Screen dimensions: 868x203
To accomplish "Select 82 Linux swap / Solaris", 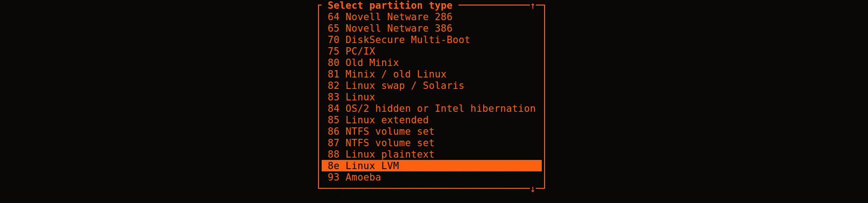I will click(431, 86).
